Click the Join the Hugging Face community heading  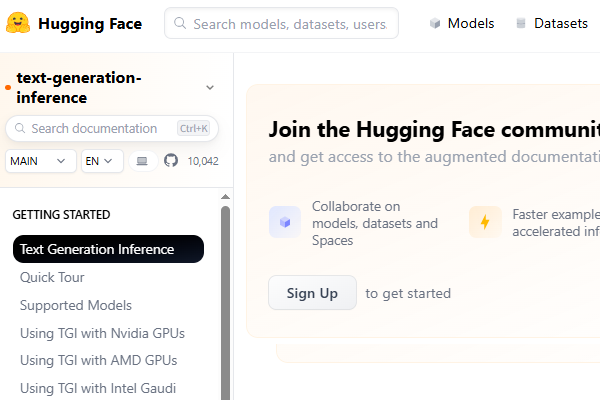coord(434,130)
